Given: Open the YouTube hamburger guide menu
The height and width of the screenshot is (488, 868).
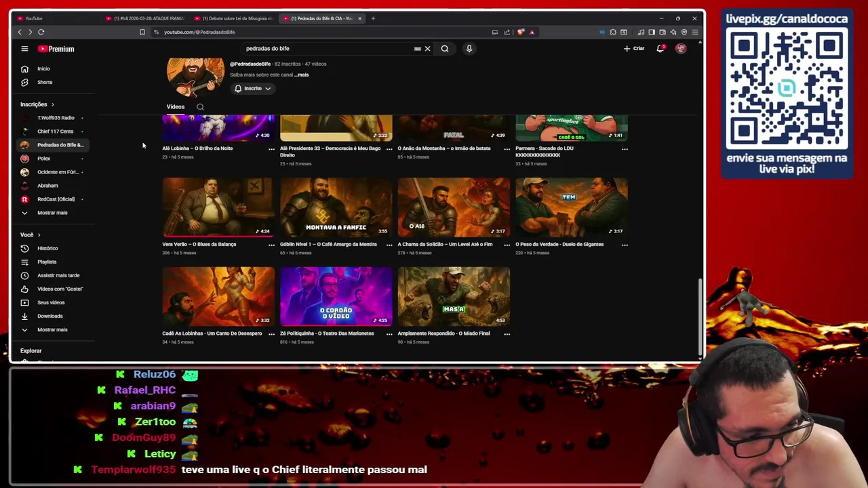Looking at the screenshot, I should (x=24, y=49).
